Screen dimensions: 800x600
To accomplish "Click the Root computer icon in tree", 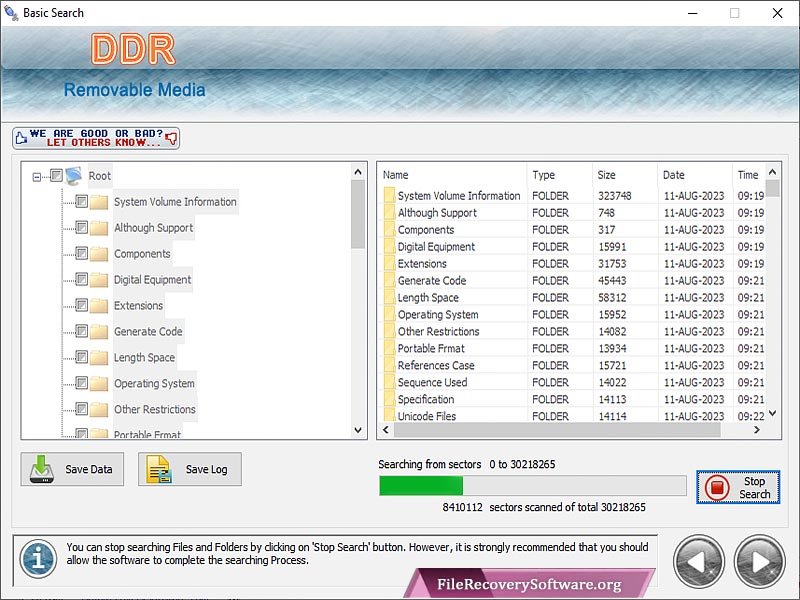I will (x=74, y=176).
